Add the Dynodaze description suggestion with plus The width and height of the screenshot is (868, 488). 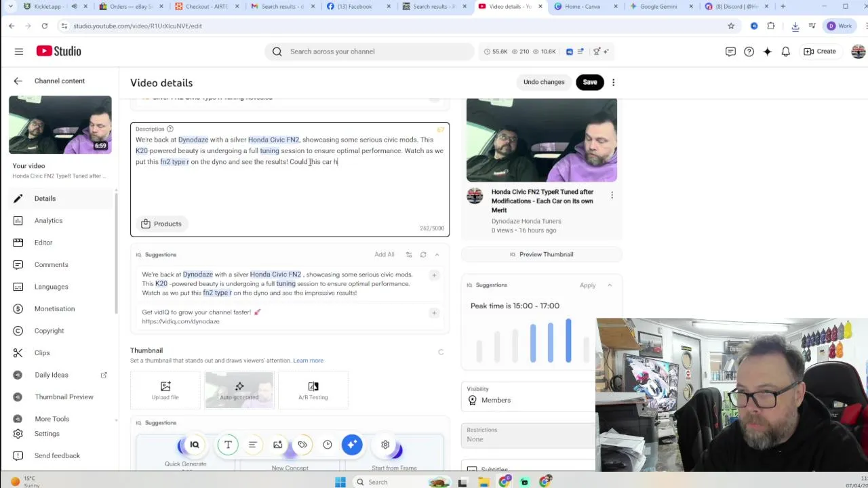pos(434,275)
